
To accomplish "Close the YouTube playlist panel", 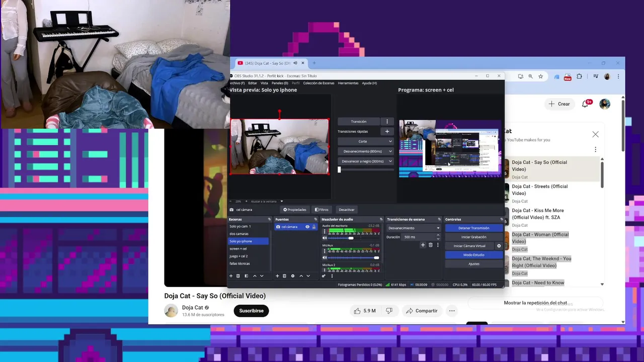I will pyautogui.click(x=595, y=134).
